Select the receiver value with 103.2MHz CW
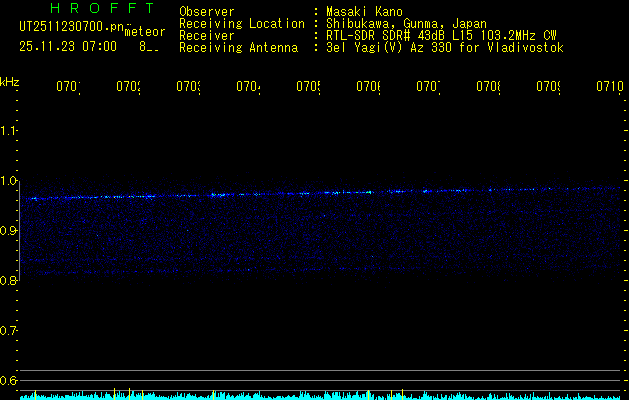This screenshot has width=629, height=400. tap(441, 36)
